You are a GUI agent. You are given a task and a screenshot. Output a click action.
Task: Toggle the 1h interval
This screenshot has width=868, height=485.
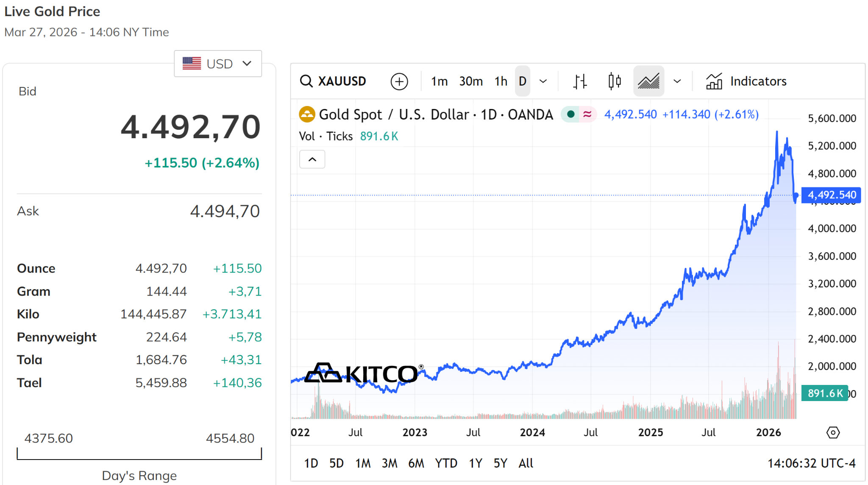[x=501, y=81]
